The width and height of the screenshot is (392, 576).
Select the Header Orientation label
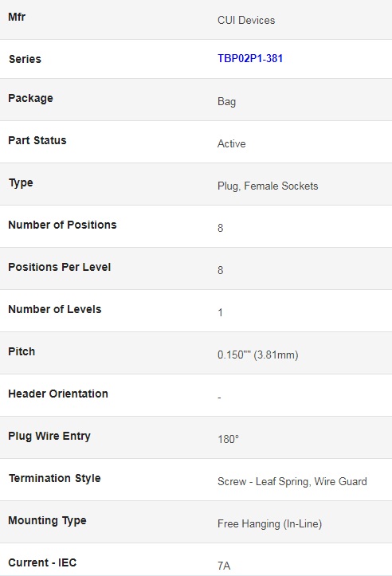tap(58, 394)
